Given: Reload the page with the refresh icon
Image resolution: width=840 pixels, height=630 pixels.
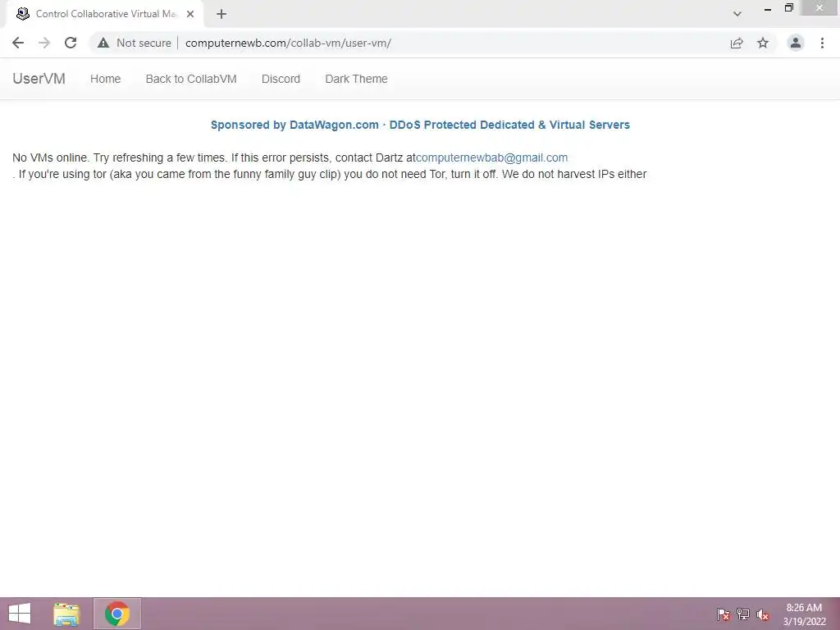Looking at the screenshot, I should coord(71,43).
